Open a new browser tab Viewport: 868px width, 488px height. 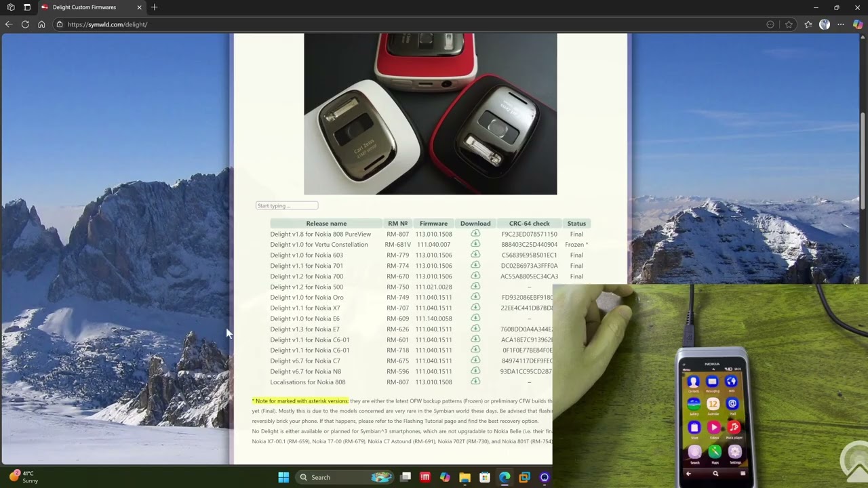click(x=154, y=7)
